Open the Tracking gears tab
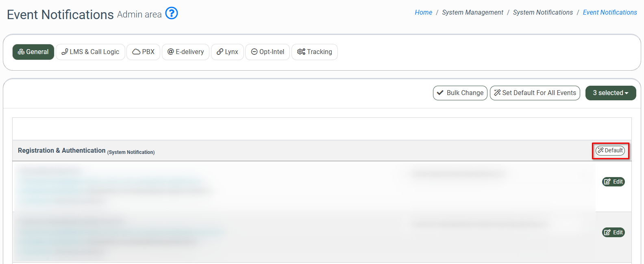The image size is (644, 264). point(315,52)
